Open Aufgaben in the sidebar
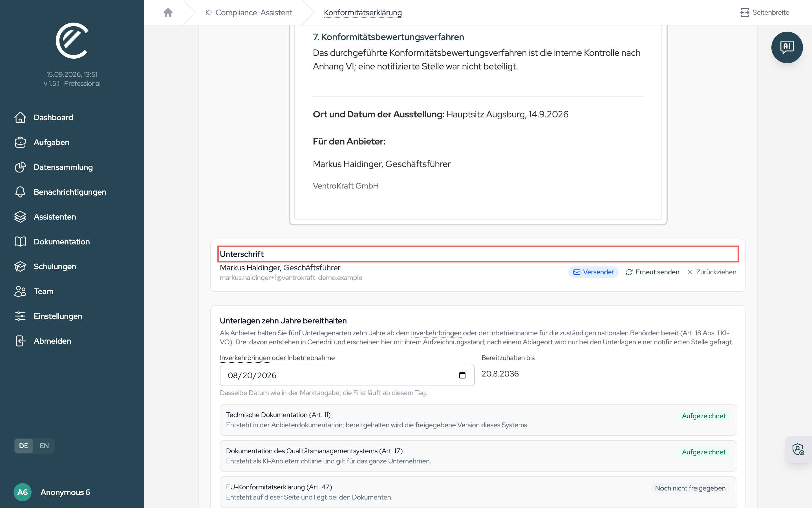The image size is (812, 508). click(x=51, y=142)
